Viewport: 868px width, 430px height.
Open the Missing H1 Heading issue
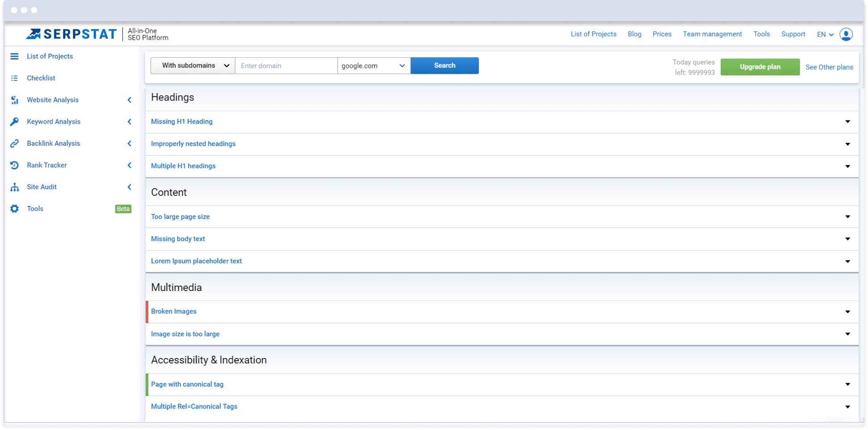[x=181, y=122]
